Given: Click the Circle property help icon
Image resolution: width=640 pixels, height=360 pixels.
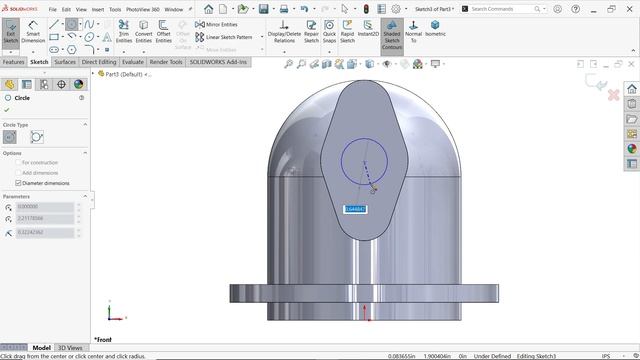Looking at the screenshot, I should click(x=82, y=98).
